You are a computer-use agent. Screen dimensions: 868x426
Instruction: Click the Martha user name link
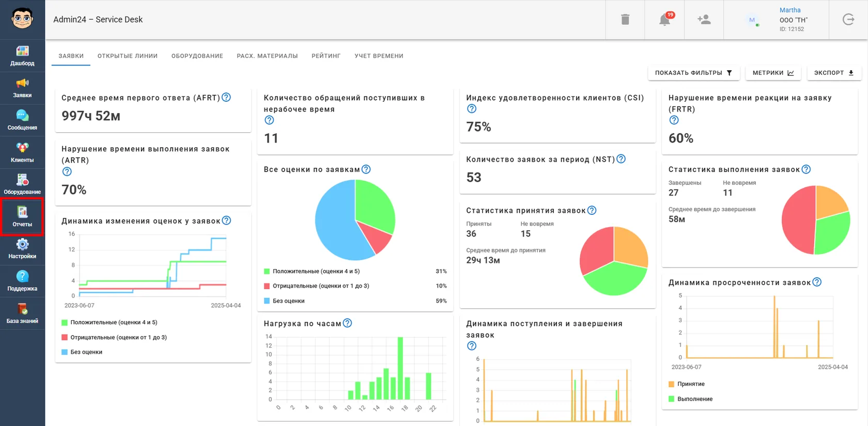pos(790,10)
